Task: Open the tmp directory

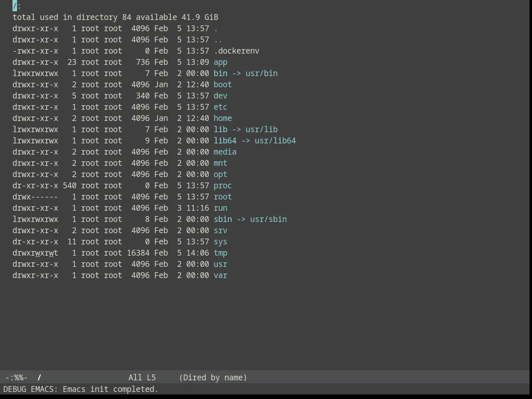Action: click(220, 253)
